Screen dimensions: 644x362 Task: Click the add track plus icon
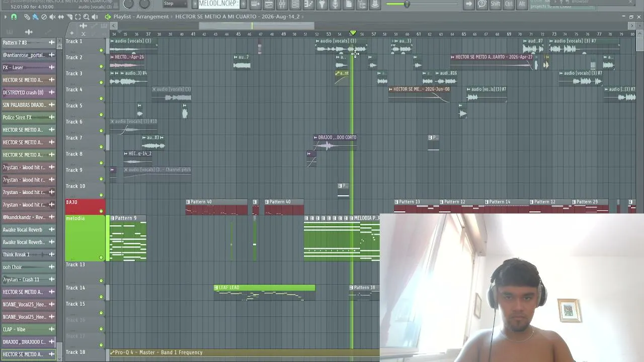click(x=71, y=34)
